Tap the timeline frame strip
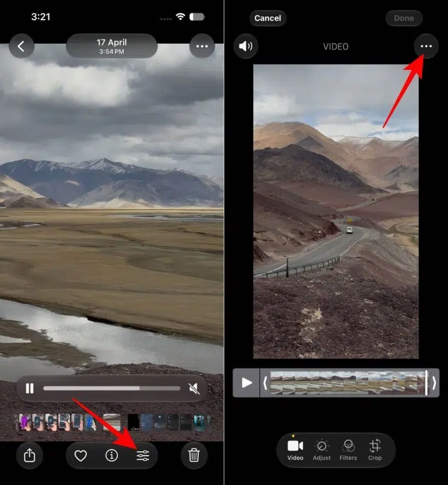Screen dimensions: 448x485 click(x=347, y=383)
